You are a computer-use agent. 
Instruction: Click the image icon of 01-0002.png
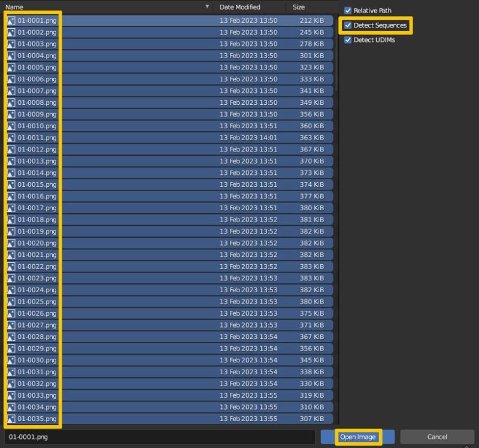click(x=11, y=32)
